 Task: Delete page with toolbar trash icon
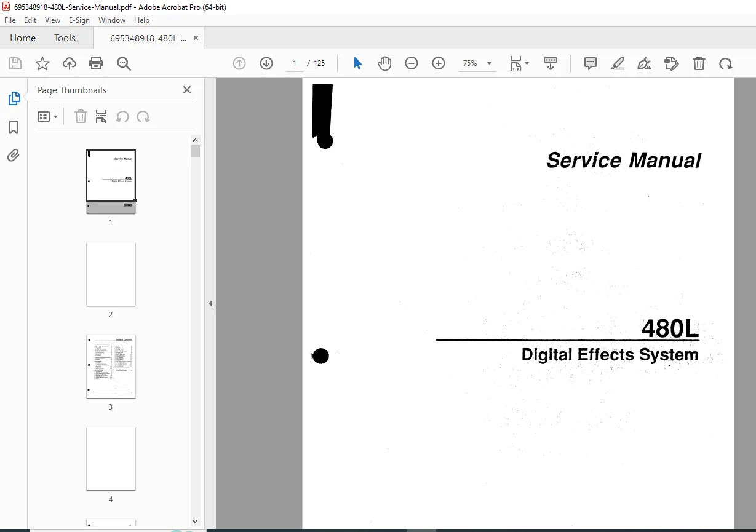coord(699,63)
